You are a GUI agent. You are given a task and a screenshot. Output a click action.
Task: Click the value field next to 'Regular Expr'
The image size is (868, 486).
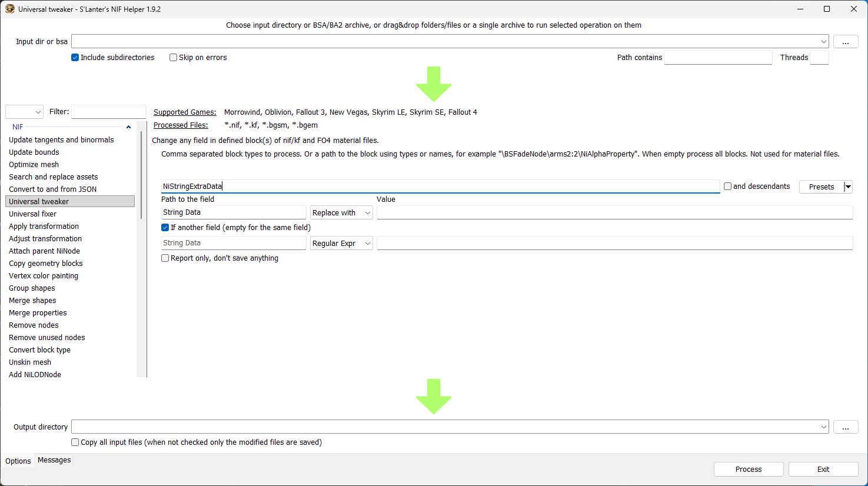click(x=614, y=243)
